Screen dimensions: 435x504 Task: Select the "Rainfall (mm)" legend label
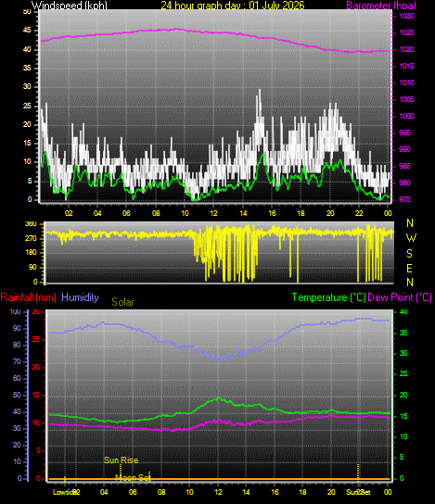(29, 297)
